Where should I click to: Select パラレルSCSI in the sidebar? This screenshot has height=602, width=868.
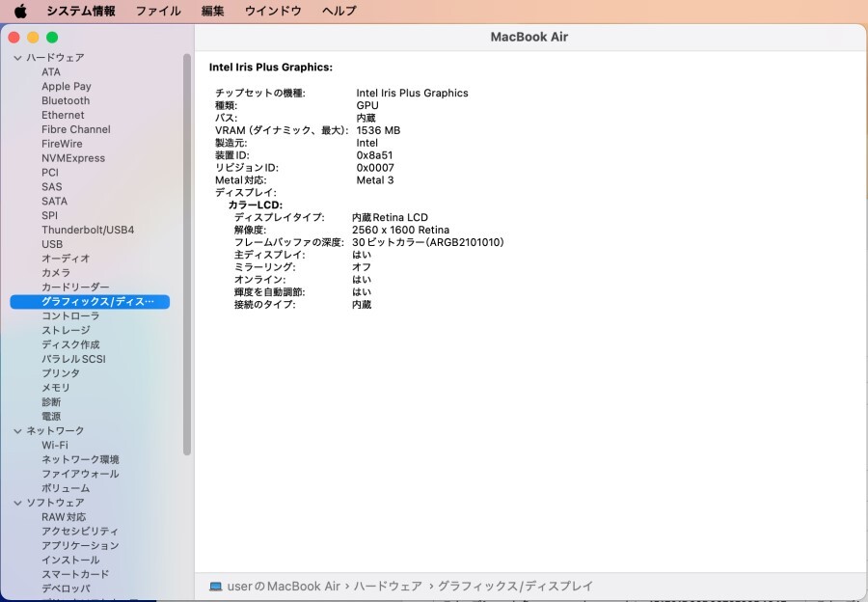[x=73, y=360]
